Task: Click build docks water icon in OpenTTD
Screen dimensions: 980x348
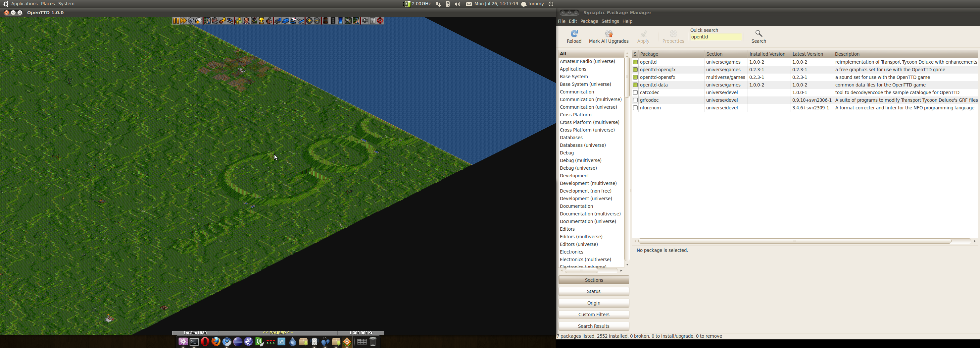Action: (x=341, y=21)
